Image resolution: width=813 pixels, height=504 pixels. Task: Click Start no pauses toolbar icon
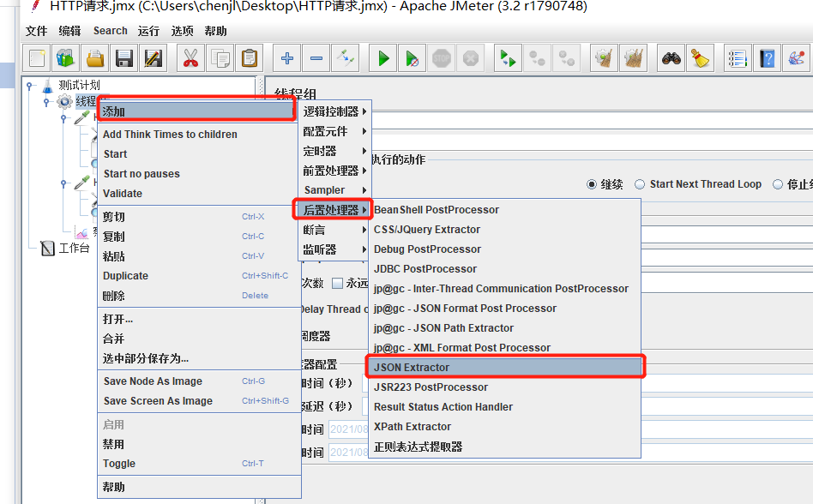[413, 58]
